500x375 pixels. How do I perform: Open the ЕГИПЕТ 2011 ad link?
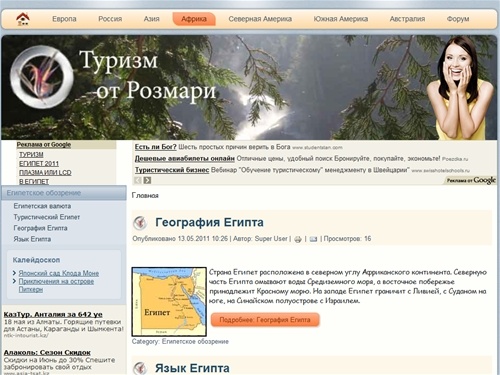pyautogui.click(x=39, y=164)
